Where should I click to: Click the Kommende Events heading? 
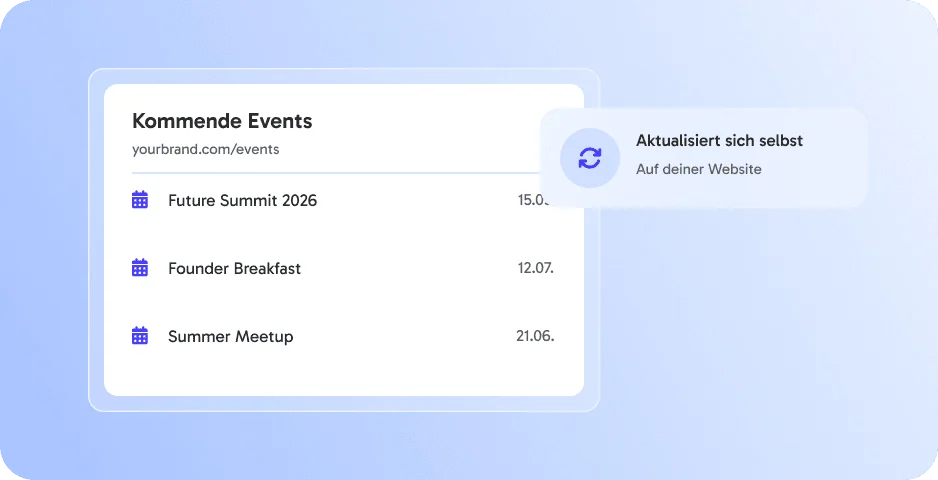point(222,121)
